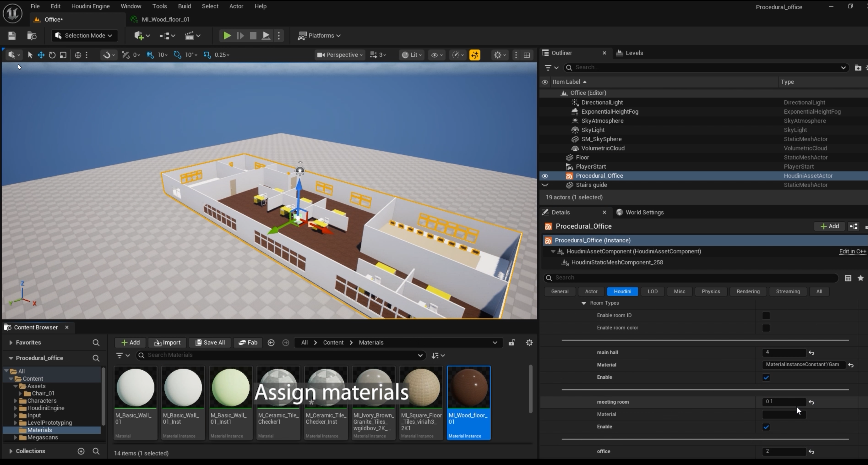The height and width of the screenshot is (465, 868).
Task: Click the favorites star in Details panel
Action: coord(861,278)
